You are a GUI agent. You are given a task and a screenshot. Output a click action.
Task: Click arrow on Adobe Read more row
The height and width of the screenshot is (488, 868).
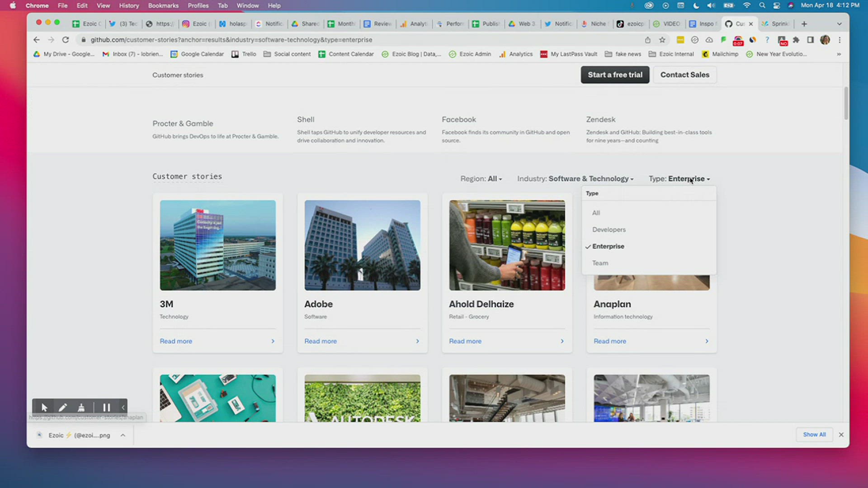(417, 341)
